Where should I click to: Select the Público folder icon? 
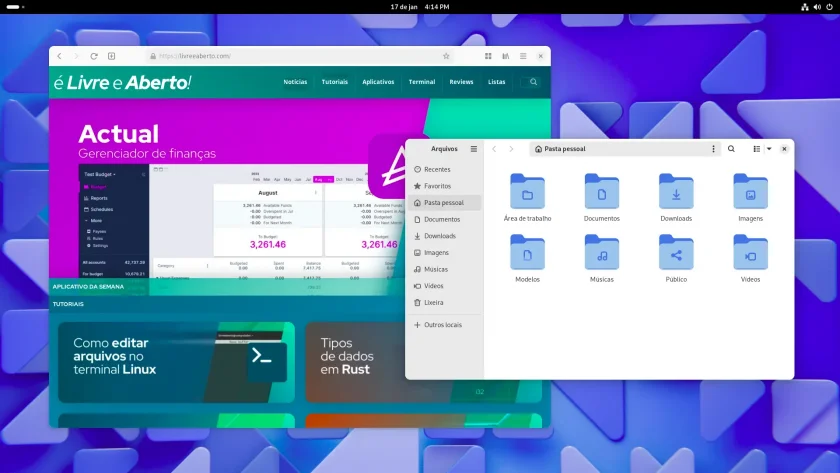pos(676,252)
